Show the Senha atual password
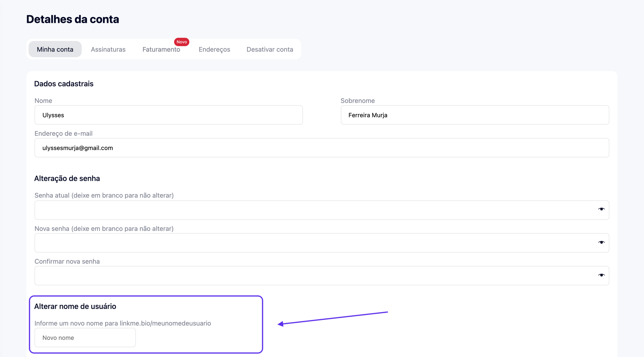The width and height of the screenshot is (644, 357). pos(601,209)
